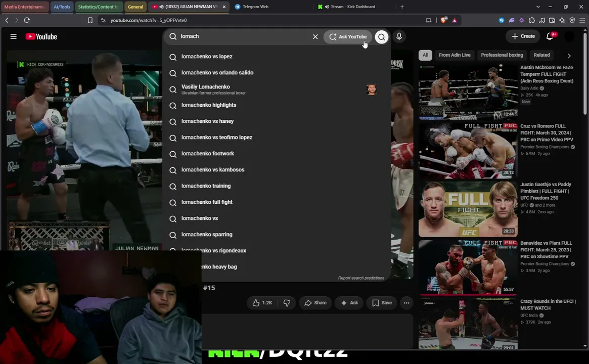Start voice search with the microphone icon

(x=399, y=36)
